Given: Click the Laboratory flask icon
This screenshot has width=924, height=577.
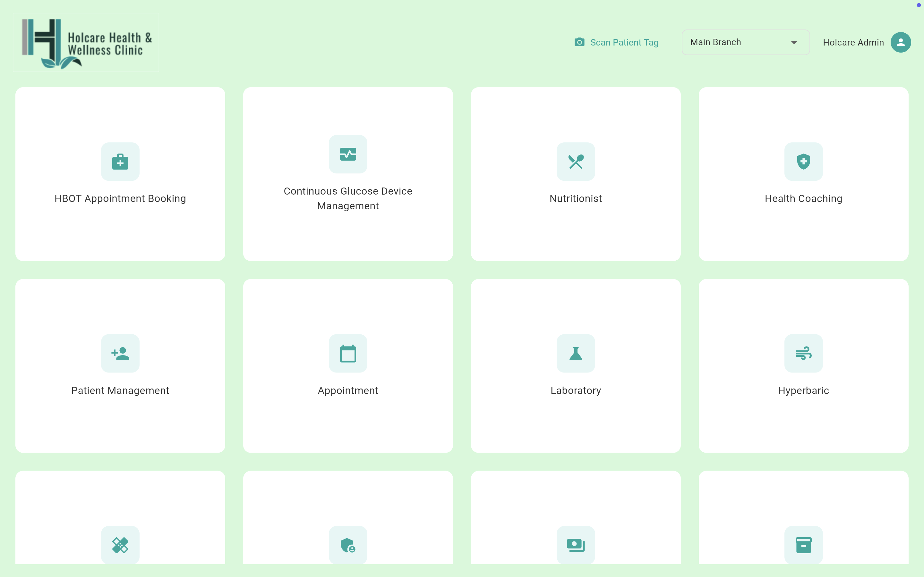Looking at the screenshot, I should coord(575,353).
